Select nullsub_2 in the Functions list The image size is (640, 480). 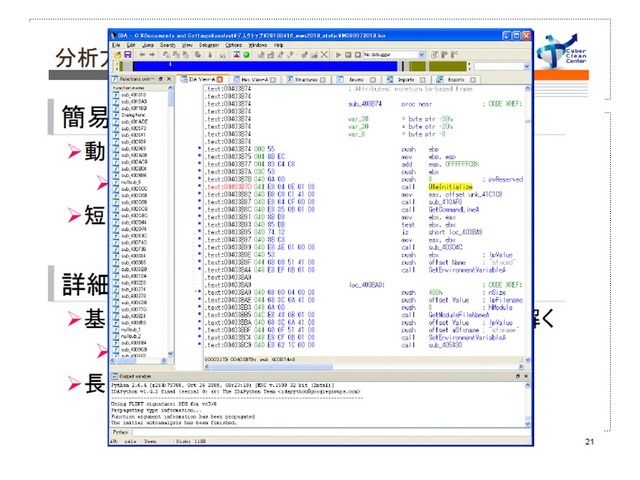(x=131, y=336)
